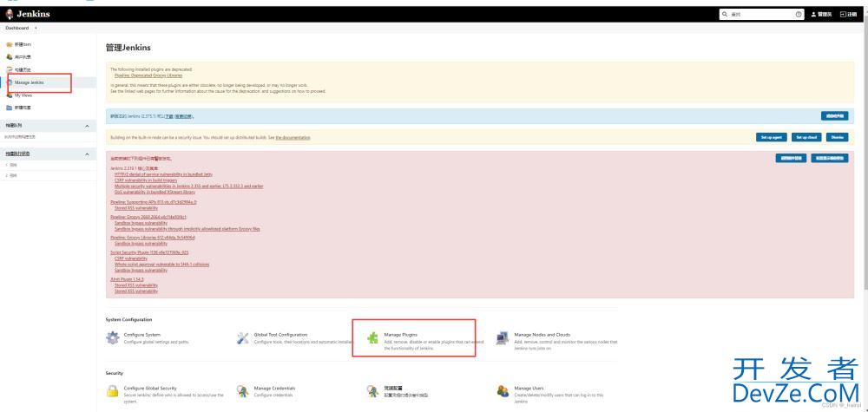The height and width of the screenshot is (412, 868).
Task: Open the Configure System title link
Action: (141, 335)
